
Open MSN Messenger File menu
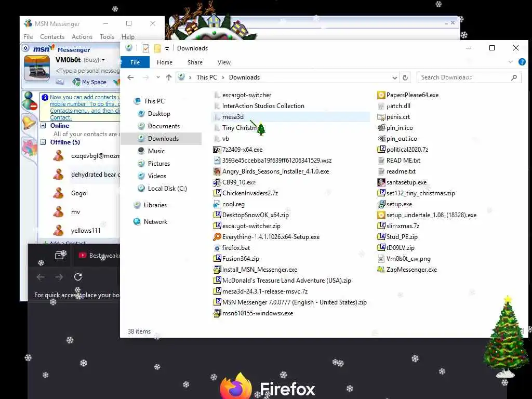pos(28,37)
